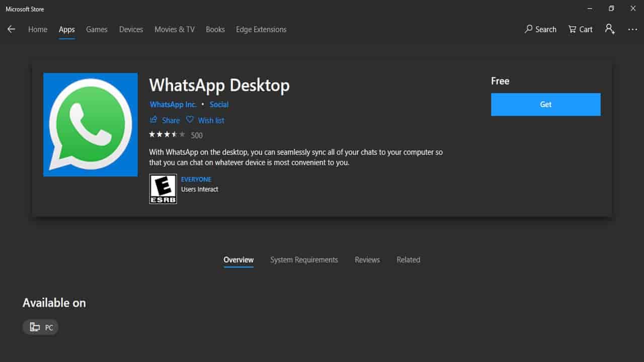Open the Edge Extensions section

261,30
